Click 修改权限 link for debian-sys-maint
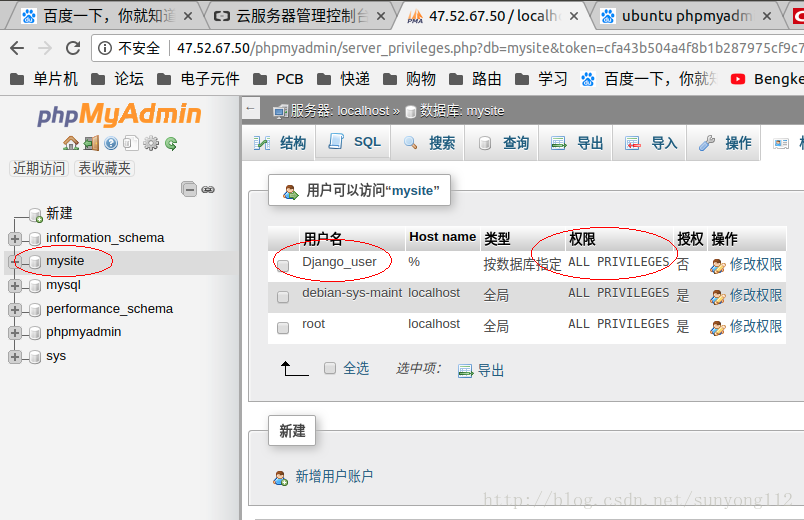Viewport: 804px width, 520px height. click(x=756, y=295)
